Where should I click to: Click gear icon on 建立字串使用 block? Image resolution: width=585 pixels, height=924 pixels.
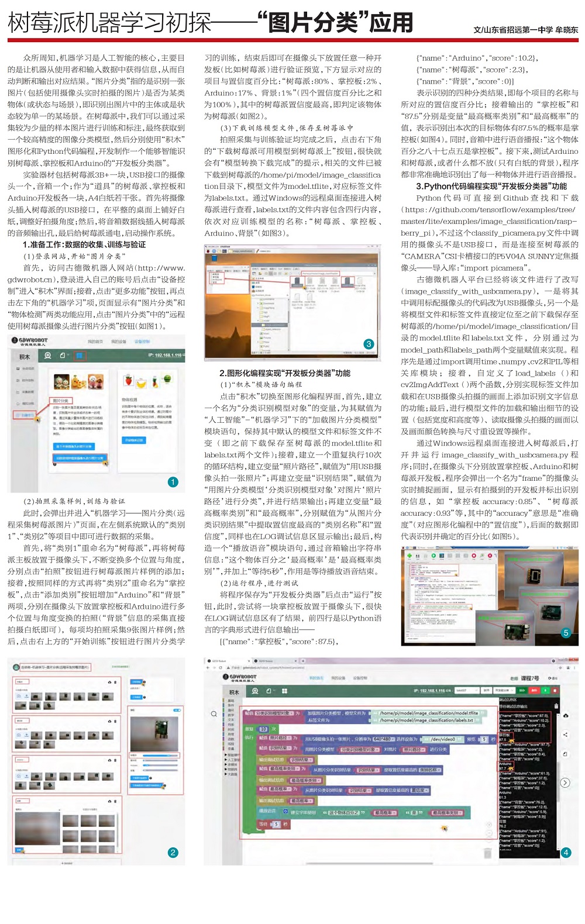286,812
